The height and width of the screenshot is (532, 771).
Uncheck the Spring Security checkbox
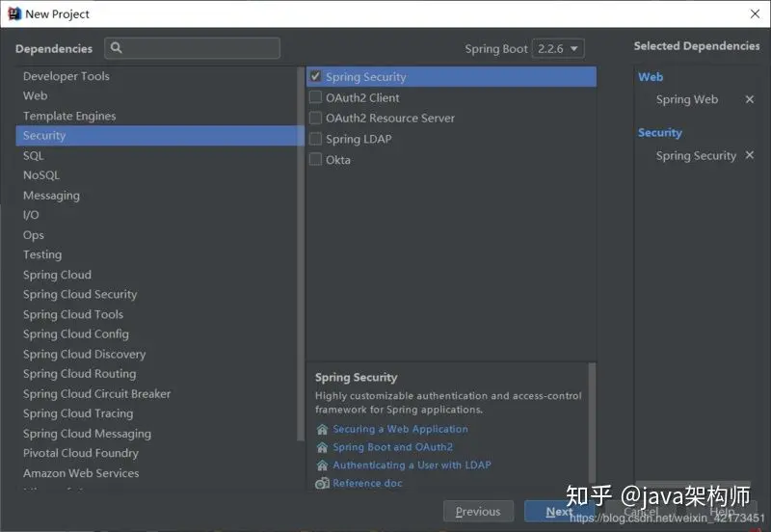(315, 77)
